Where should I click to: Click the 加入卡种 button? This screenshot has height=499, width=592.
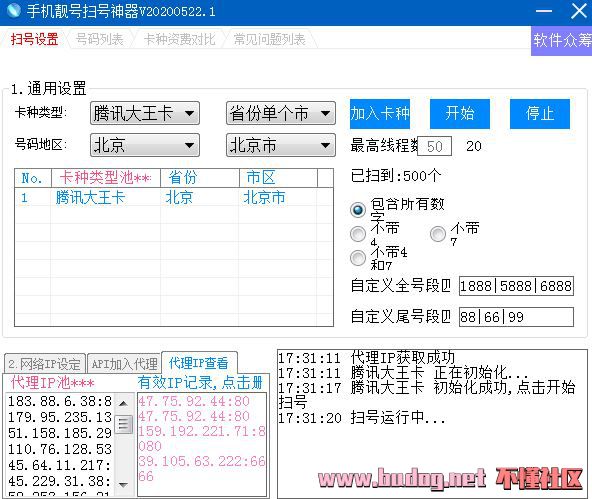(x=380, y=114)
